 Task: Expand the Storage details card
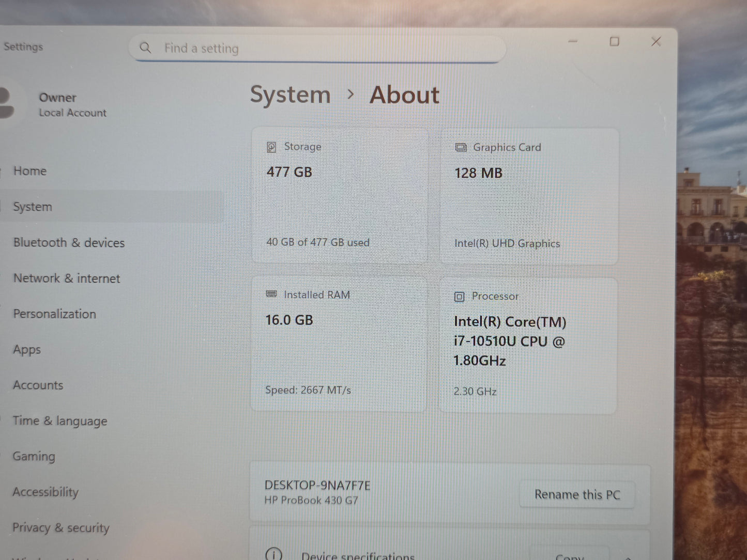tap(339, 194)
